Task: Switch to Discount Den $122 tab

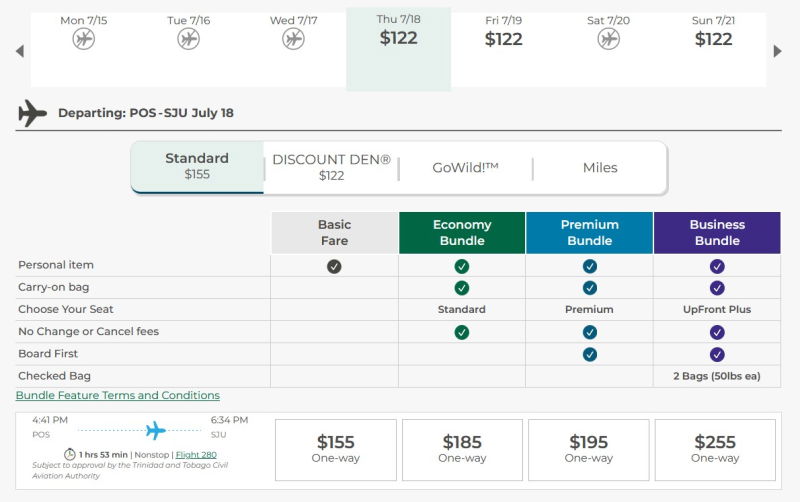Action: (x=331, y=167)
